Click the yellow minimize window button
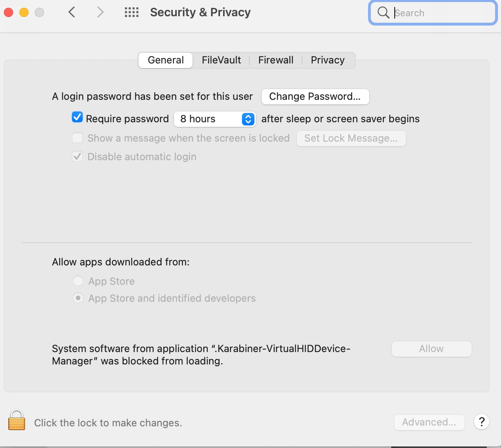The height and width of the screenshot is (448, 501). [24, 12]
